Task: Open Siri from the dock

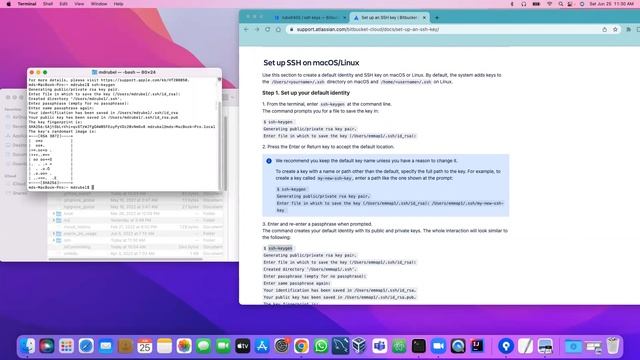Action: 47,346
